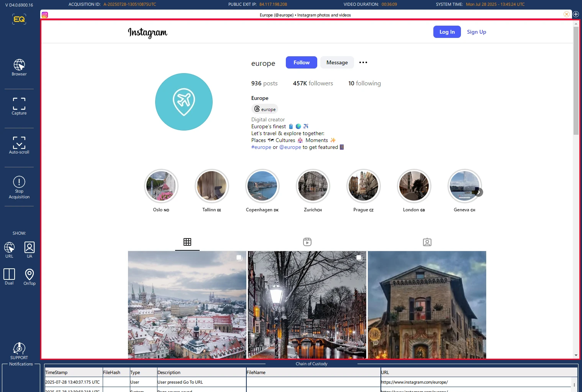The height and width of the screenshot is (392, 582).
Task: Open the Prague story highlight
Action: click(364, 186)
